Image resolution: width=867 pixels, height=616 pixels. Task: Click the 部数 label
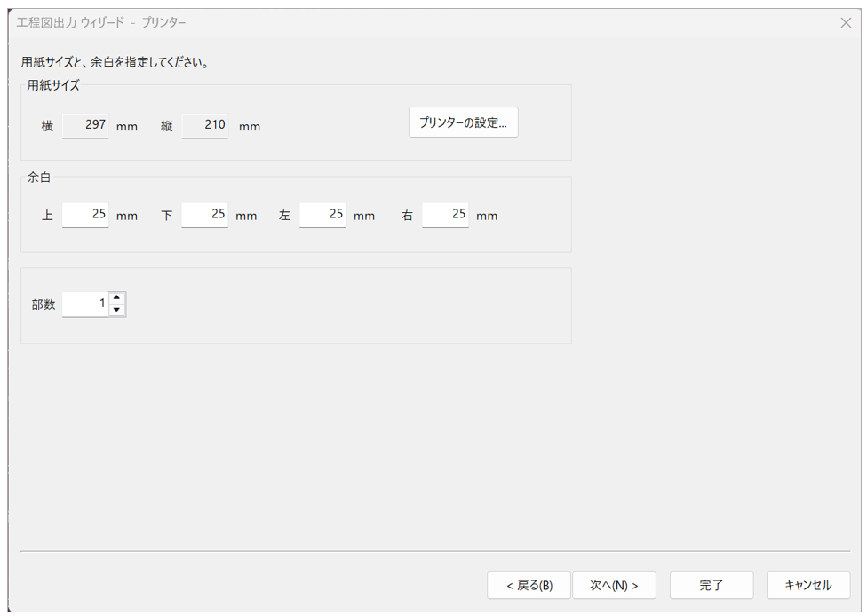click(44, 304)
